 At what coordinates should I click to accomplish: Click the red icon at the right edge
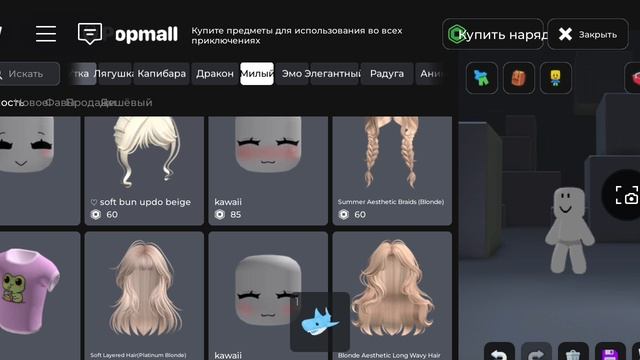coord(633,78)
